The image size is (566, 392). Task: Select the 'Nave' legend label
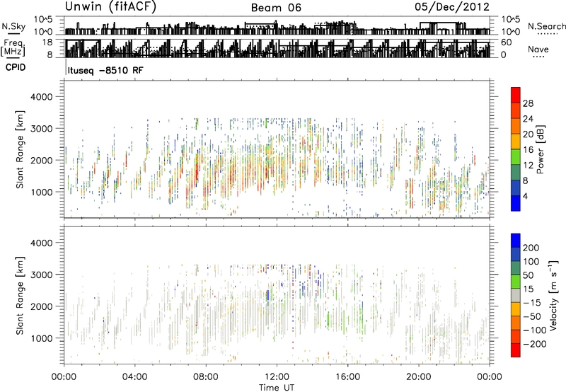click(538, 50)
